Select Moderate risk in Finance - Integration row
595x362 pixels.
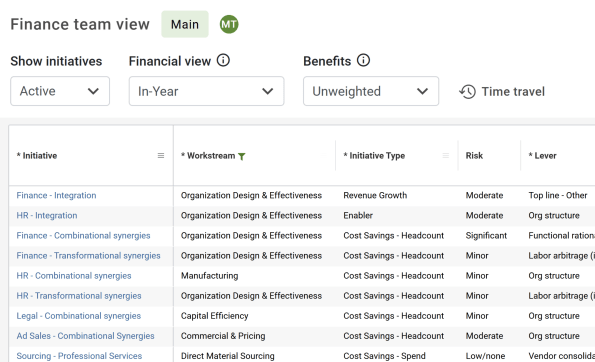[484, 195]
